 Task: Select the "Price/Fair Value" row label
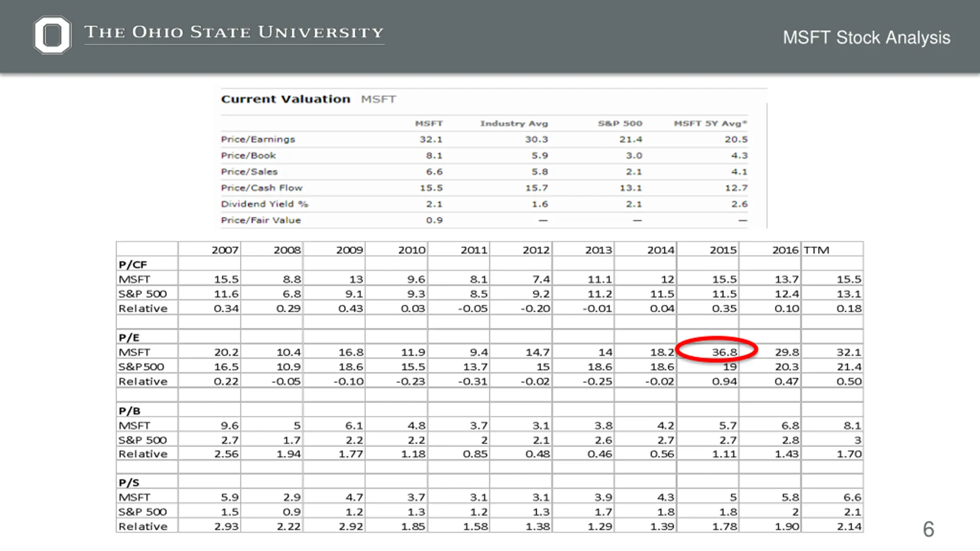261,220
